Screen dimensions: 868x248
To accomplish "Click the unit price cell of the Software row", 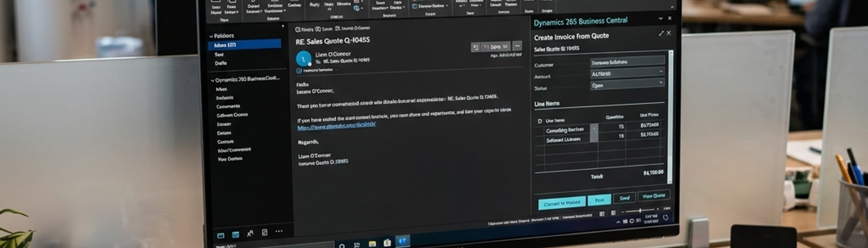I will (649, 134).
